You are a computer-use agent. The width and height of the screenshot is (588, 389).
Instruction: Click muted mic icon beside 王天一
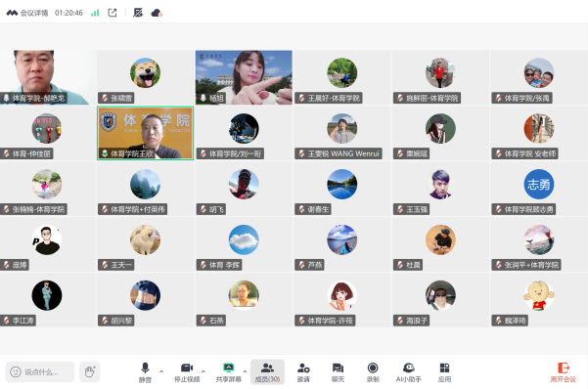click(105, 265)
